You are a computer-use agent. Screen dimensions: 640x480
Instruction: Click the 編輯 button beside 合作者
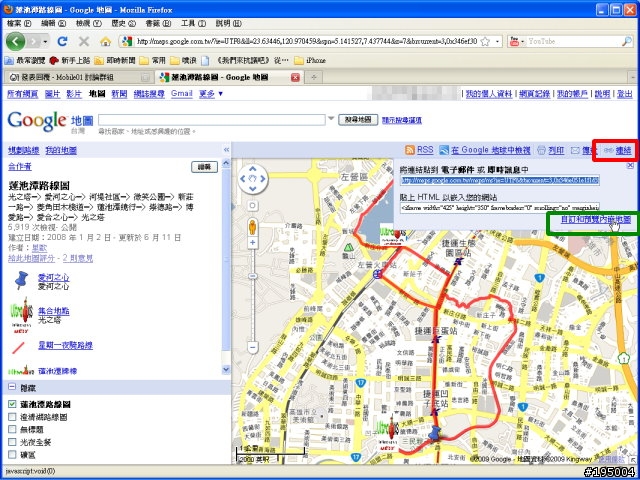pos(204,167)
